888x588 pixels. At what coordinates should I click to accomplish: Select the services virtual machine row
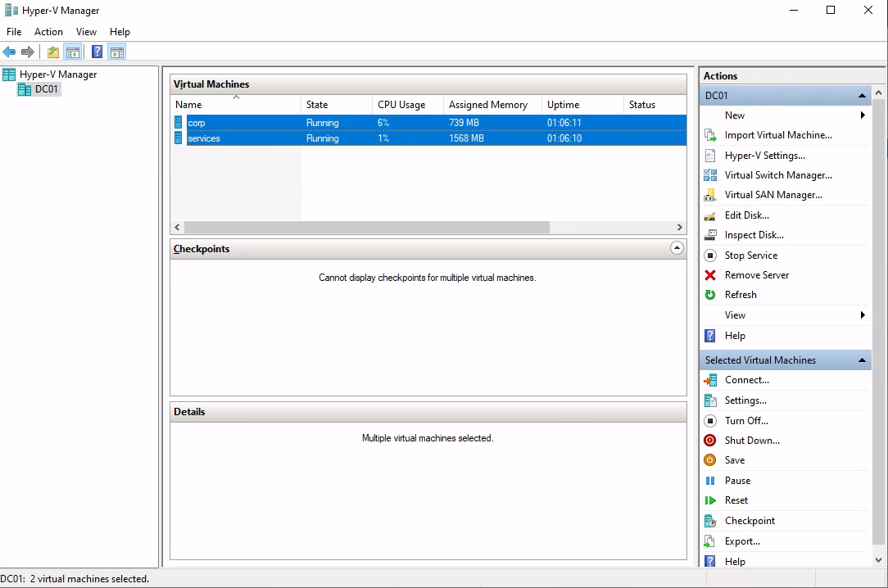(429, 138)
